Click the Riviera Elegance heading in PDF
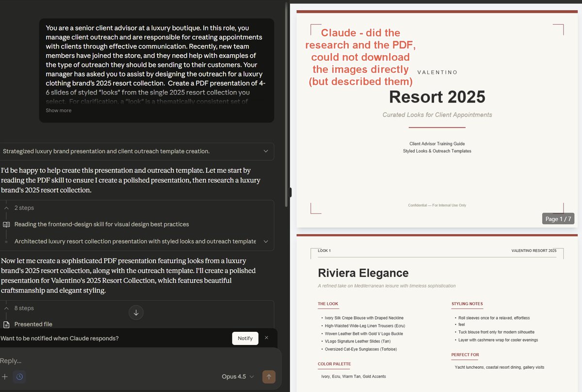Viewport: 582px width, 392px height. coord(363,273)
